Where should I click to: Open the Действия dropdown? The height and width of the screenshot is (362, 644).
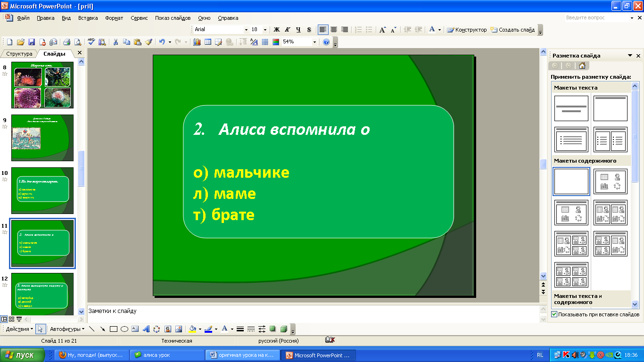pyautogui.click(x=19, y=329)
